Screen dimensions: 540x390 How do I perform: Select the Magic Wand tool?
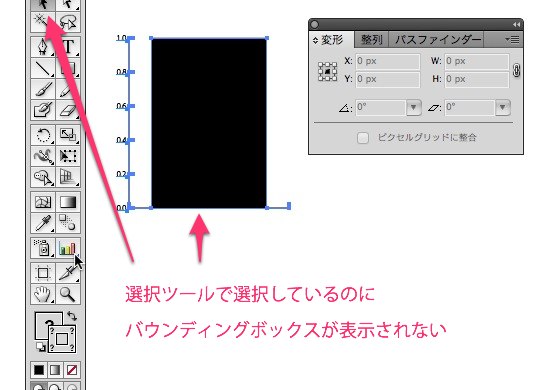pyautogui.click(x=43, y=22)
